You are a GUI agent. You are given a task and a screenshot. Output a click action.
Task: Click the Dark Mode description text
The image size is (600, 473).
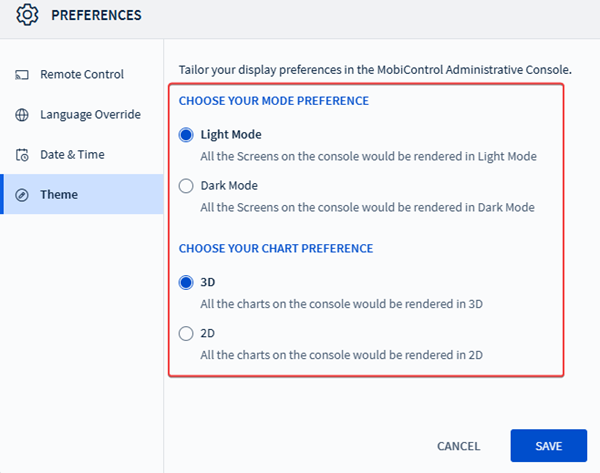click(367, 207)
